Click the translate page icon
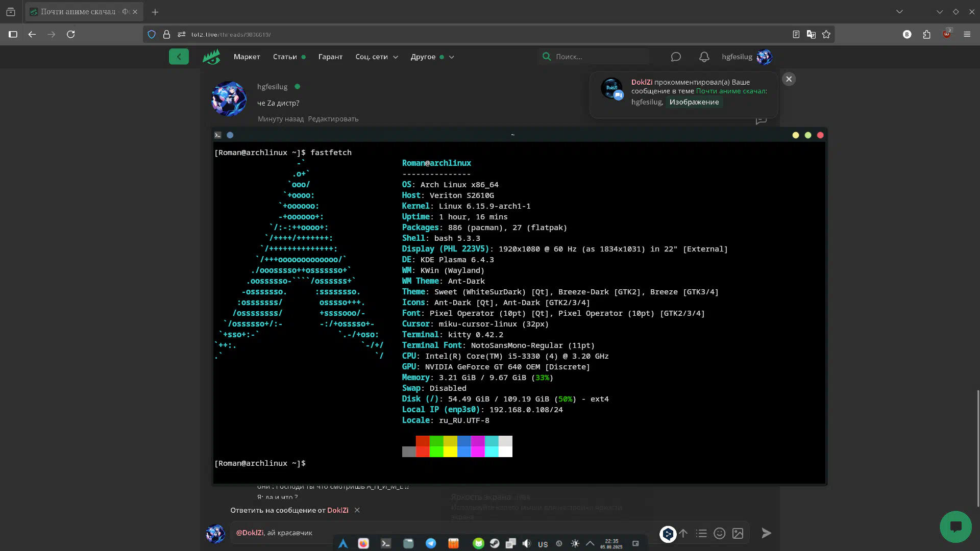 [811, 34]
